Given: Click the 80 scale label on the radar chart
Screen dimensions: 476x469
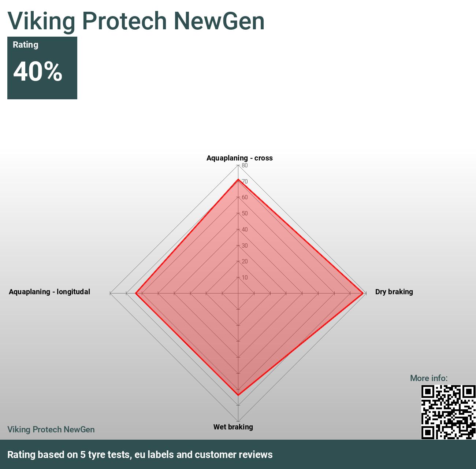Looking at the screenshot, I should click(245, 166).
